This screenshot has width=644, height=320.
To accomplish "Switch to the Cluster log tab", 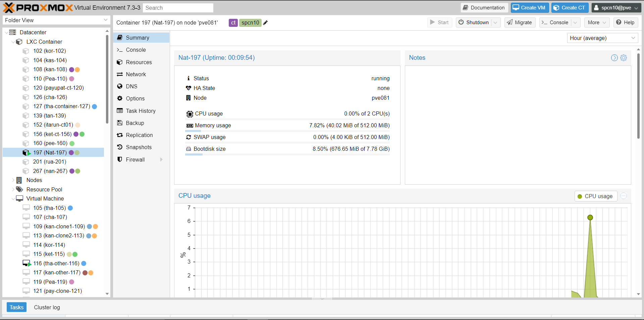I will point(47,307).
